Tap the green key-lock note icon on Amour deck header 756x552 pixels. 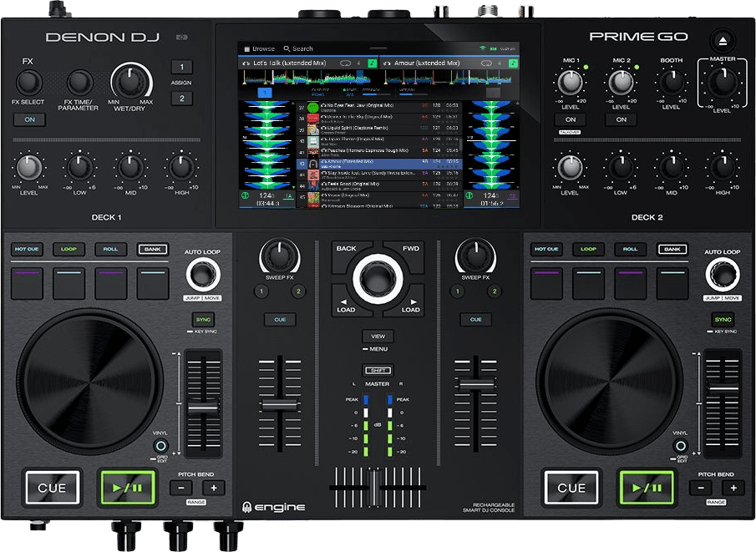click(514, 63)
